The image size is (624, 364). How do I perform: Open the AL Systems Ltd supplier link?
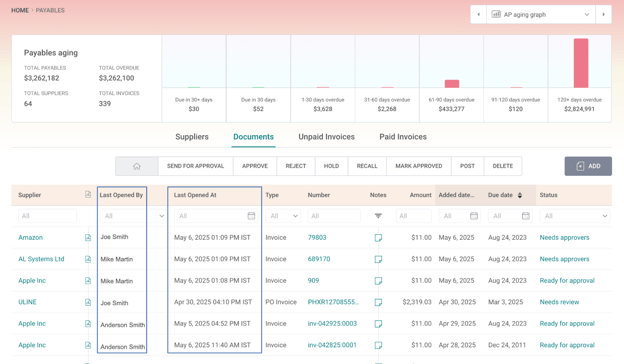point(41,259)
